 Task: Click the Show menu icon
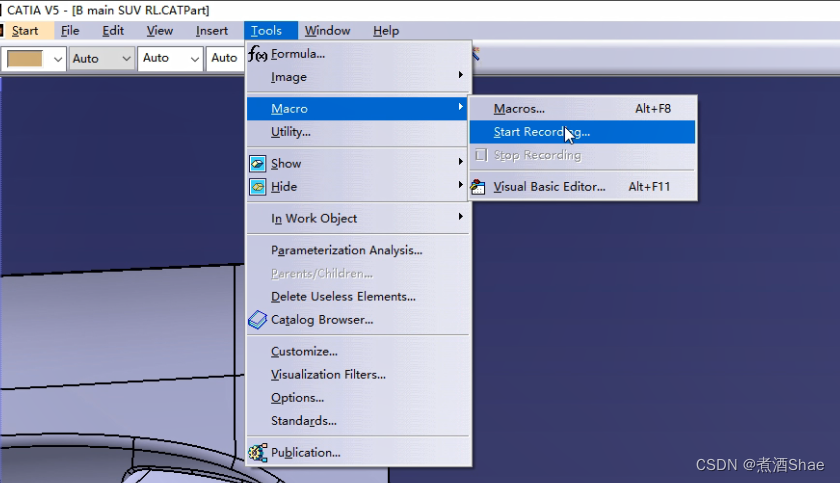click(x=258, y=163)
